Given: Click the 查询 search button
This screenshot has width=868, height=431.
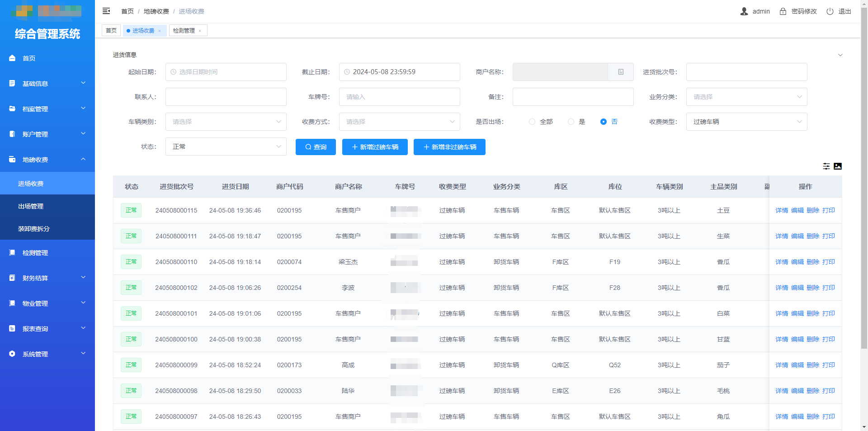Looking at the screenshot, I should pos(316,147).
